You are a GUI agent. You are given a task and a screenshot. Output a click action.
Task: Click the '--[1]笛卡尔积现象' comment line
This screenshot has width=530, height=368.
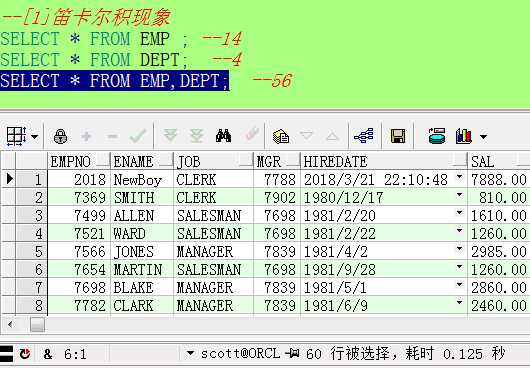point(86,17)
